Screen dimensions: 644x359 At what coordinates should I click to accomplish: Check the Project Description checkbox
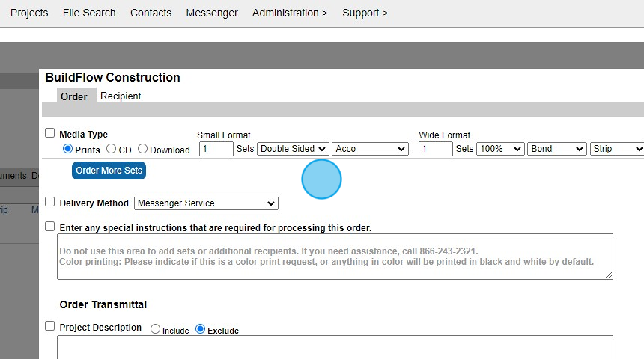50,326
